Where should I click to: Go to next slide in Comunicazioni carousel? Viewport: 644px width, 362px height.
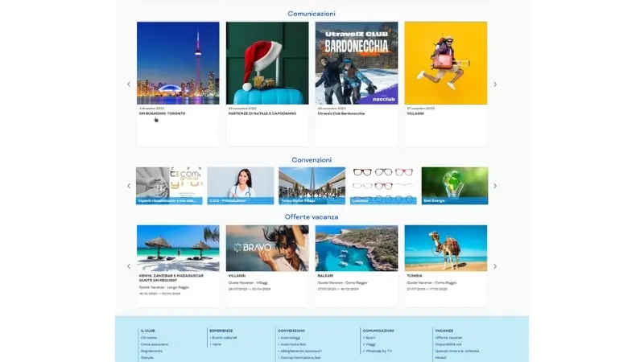pos(495,84)
